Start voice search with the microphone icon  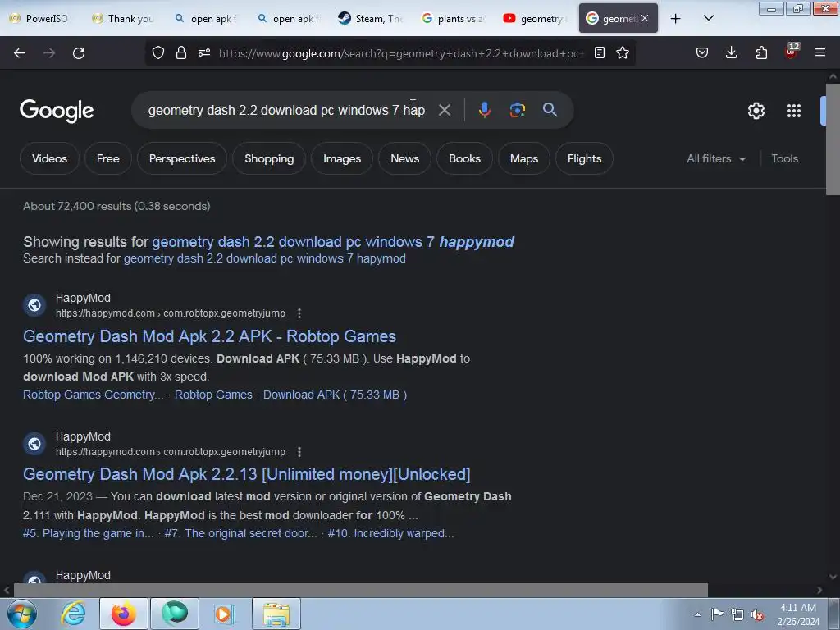[x=484, y=110]
